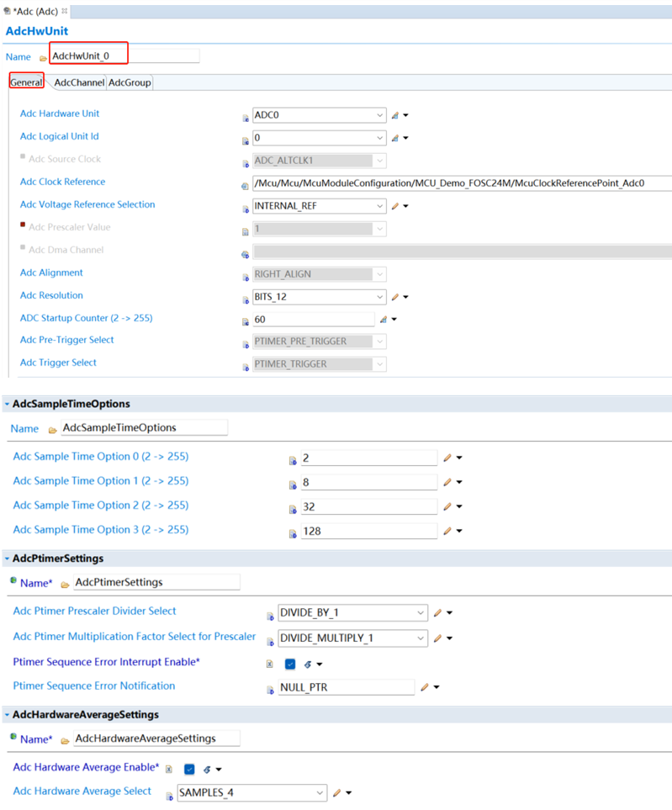Image resolution: width=672 pixels, height=810 pixels.
Task: Open Adc Hardware Average Select SAMPLES_4 dropdown
Action: (x=320, y=792)
